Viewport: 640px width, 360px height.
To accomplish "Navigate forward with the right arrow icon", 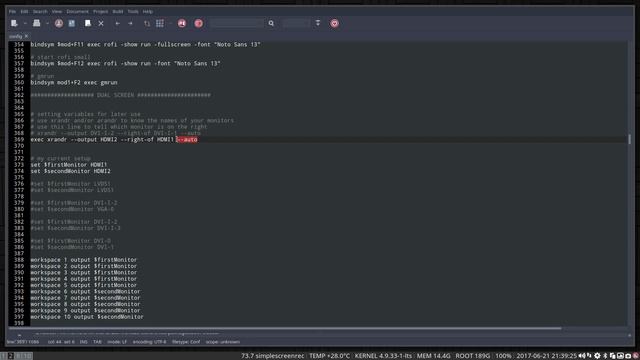I will coord(130,23).
